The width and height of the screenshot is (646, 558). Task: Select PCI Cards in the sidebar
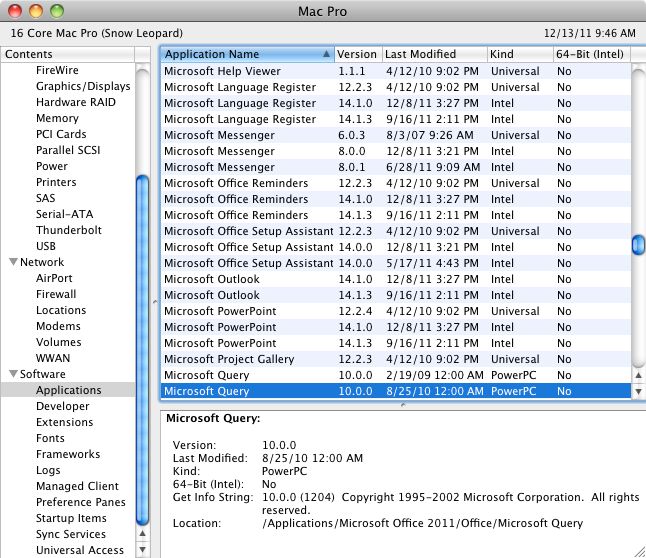click(x=61, y=134)
